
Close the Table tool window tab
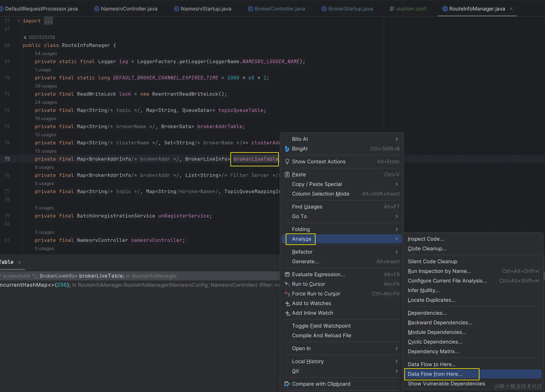tap(20, 262)
